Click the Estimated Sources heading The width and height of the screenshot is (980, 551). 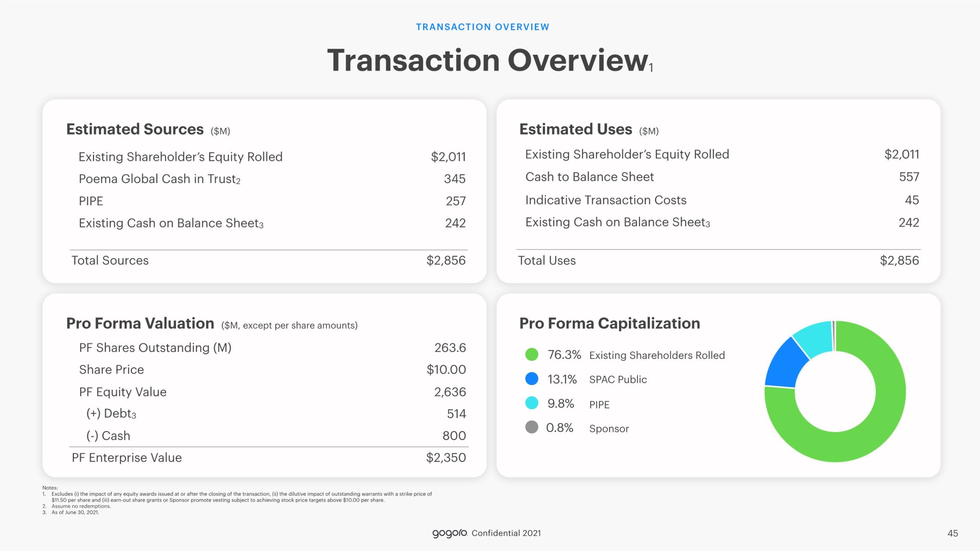(x=135, y=129)
